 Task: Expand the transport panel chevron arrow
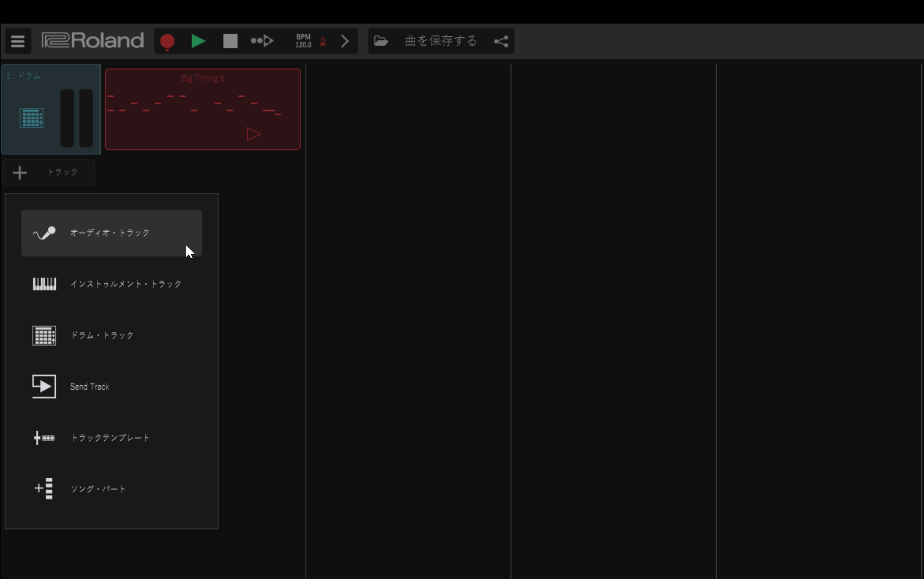coord(345,41)
